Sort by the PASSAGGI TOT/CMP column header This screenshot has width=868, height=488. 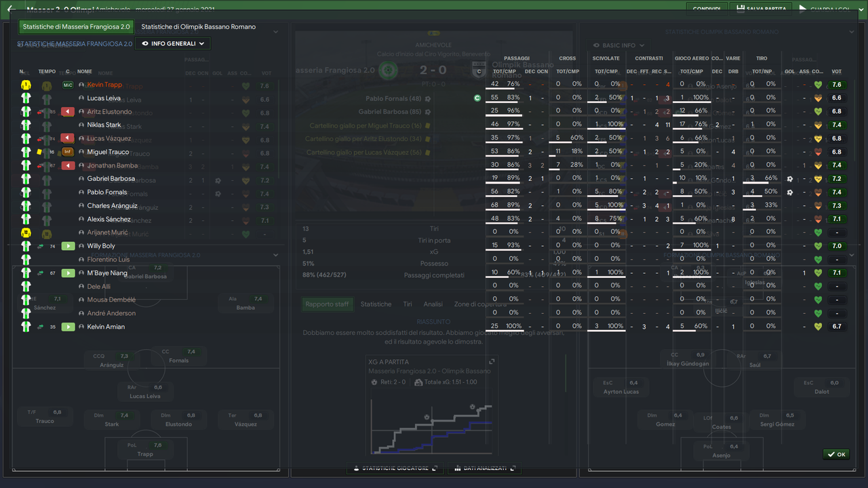(504, 72)
